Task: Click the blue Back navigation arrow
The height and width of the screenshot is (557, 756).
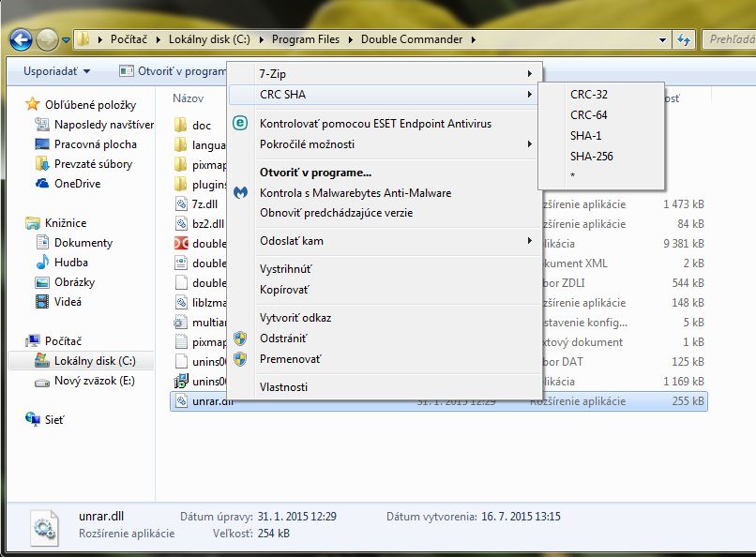Action: pos(21,39)
